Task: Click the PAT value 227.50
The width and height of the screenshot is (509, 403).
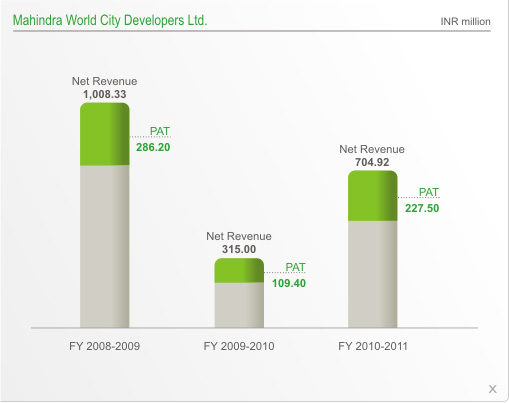Action: tap(422, 208)
